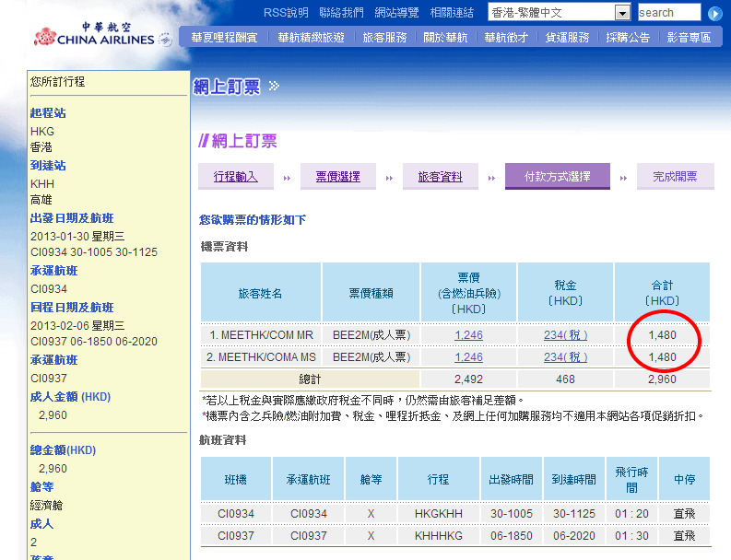Go back to the 行程輸入 step

click(235, 177)
